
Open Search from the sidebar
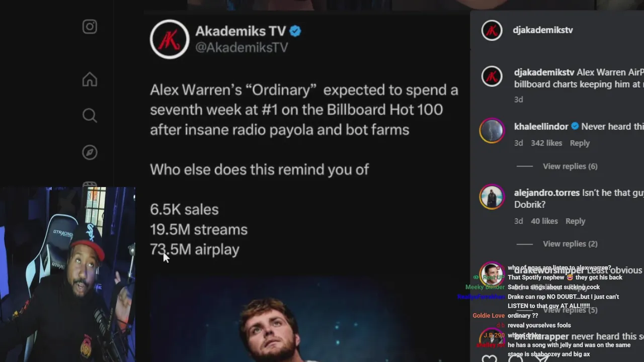(90, 116)
